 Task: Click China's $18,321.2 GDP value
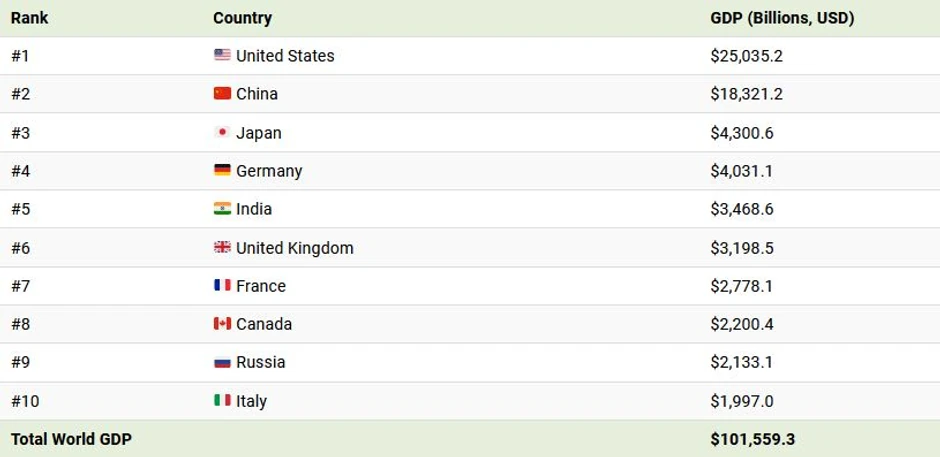[746, 94]
